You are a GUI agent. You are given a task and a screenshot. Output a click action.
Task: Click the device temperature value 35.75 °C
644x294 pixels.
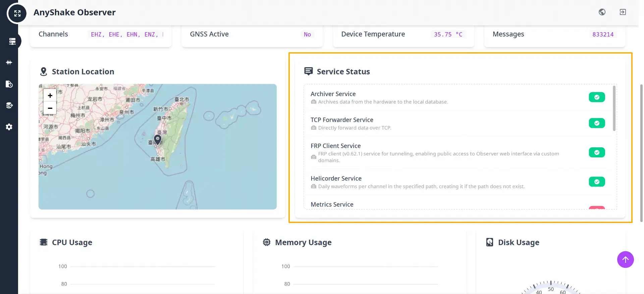448,34
